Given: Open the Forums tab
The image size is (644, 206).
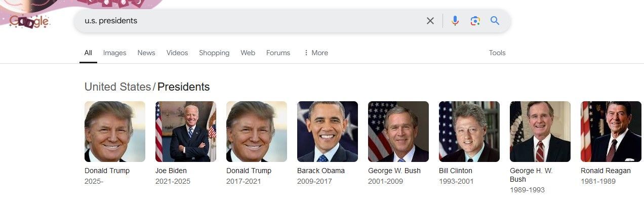Looking at the screenshot, I should (x=278, y=53).
